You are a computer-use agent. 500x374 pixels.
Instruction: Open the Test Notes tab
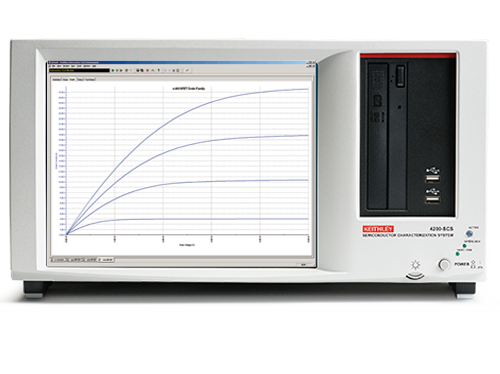click(90, 79)
